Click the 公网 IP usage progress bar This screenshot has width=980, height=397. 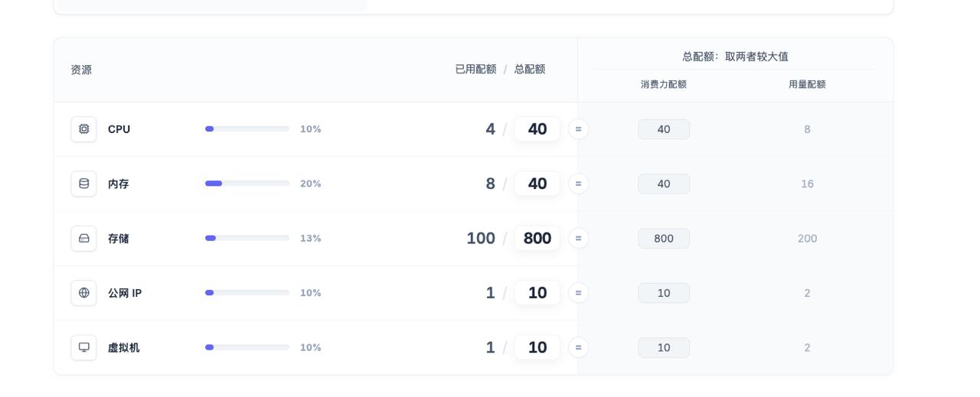(x=247, y=293)
